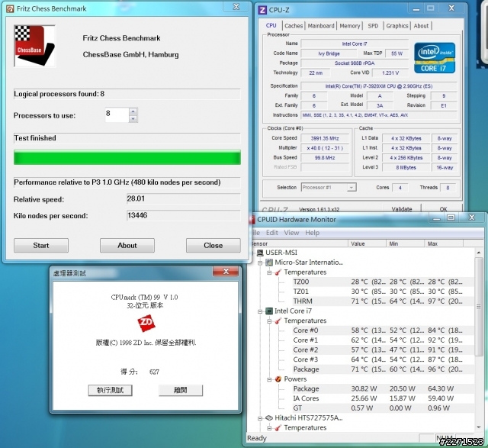
Task: Click the Core Speed value 3991.35 MHz
Action: [x=325, y=138]
